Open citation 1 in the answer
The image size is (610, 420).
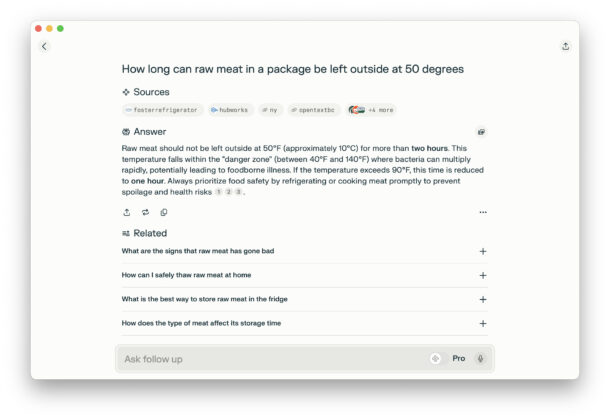coord(219,192)
